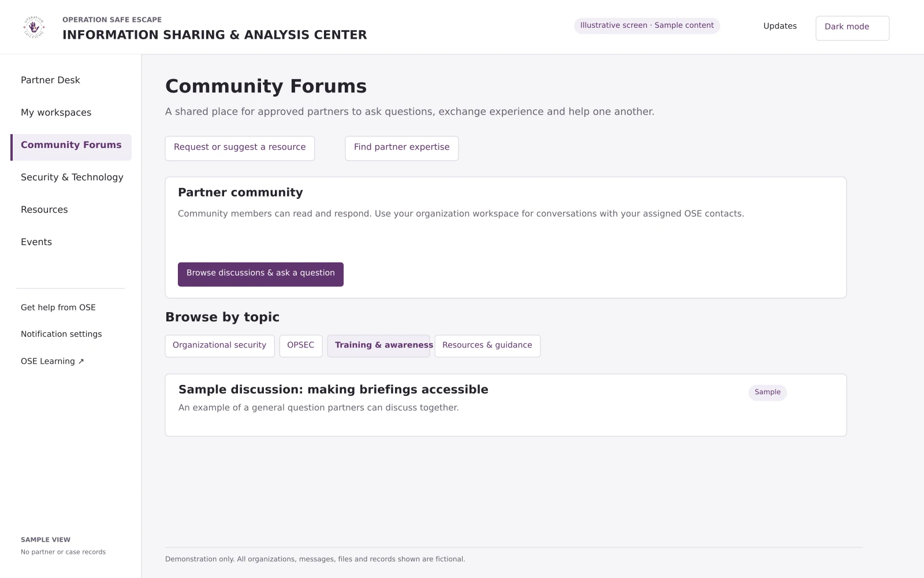Screen dimensions: 924x578
Task: Click the Illustrative screen Sample content badge
Action: [647, 25]
